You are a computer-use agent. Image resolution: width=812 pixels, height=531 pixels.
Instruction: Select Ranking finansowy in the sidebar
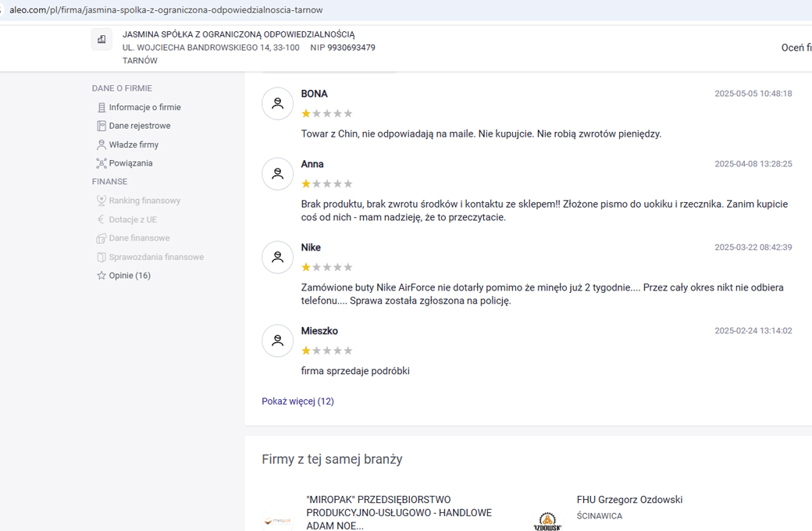click(x=144, y=201)
